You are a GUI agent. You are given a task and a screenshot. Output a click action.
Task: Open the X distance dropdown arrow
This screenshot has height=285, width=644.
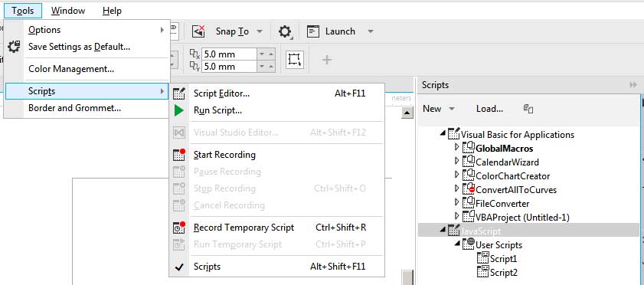[262, 54]
